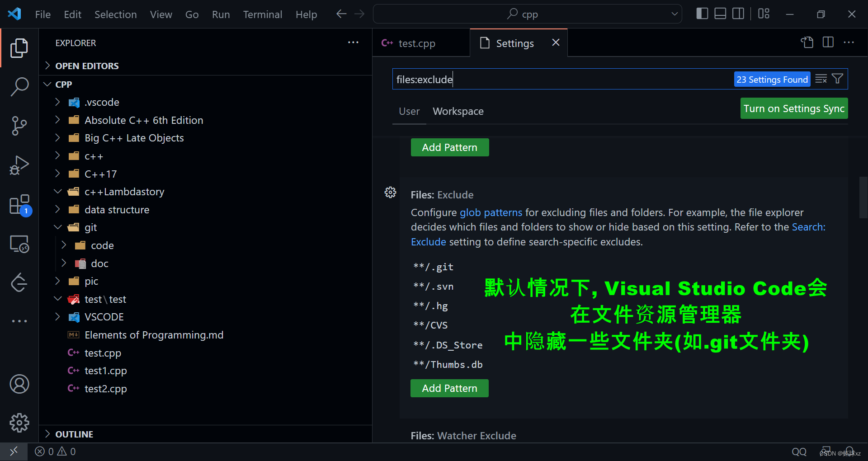Show errors and warnings count in status bar
This screenshot has height=461, width=868.
point(55,452)
